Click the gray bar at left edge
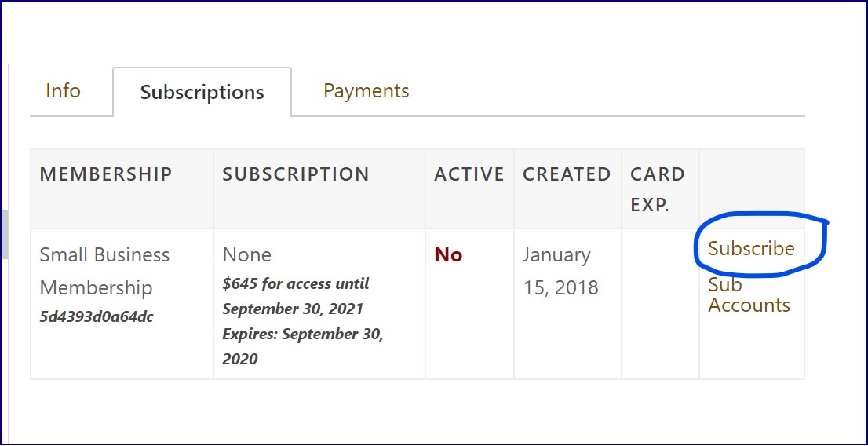Image resolution: width=868 pixels, height=446 pixels. [x=4, y=234]
